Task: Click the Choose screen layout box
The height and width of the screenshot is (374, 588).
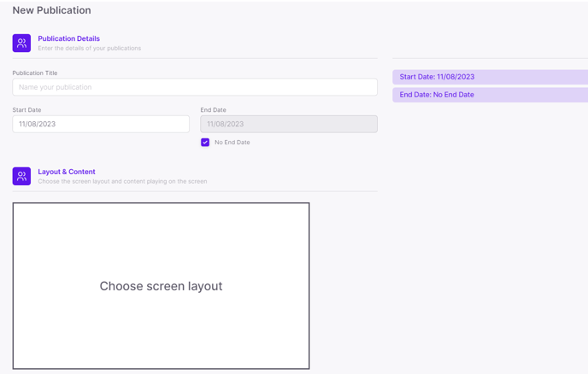Action: (x=161, y=286)
